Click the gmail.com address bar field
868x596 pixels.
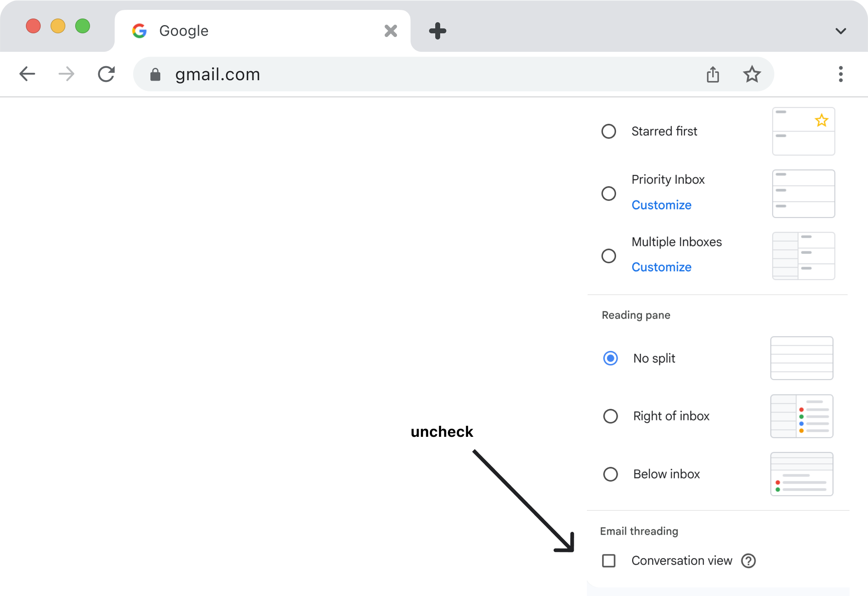point(411,74)
